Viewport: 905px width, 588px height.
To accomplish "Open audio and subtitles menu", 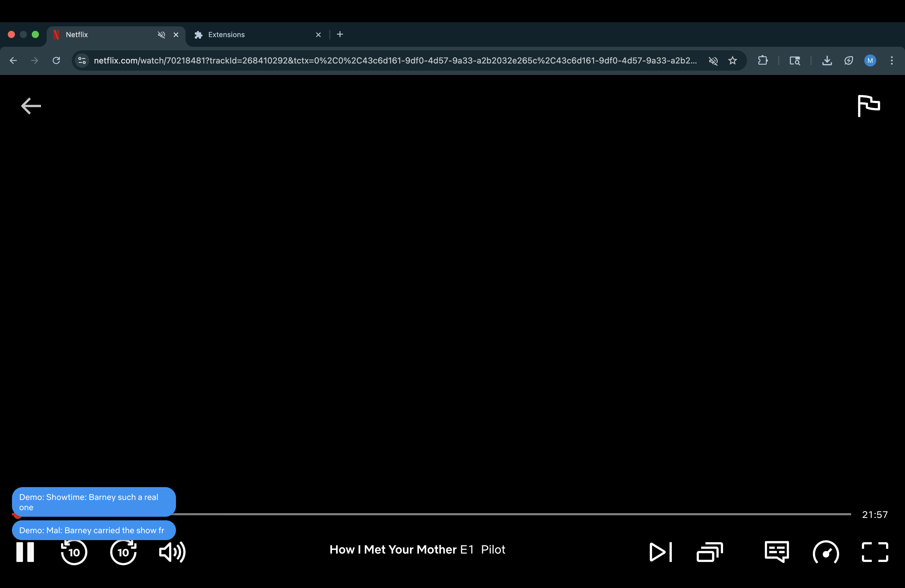I will (x=777, y=551).
